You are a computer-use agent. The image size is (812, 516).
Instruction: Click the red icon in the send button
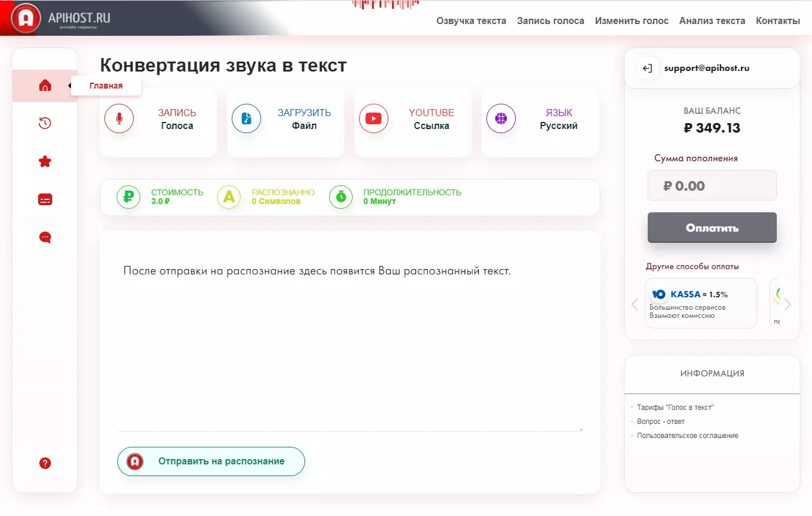tap(135, 461)
